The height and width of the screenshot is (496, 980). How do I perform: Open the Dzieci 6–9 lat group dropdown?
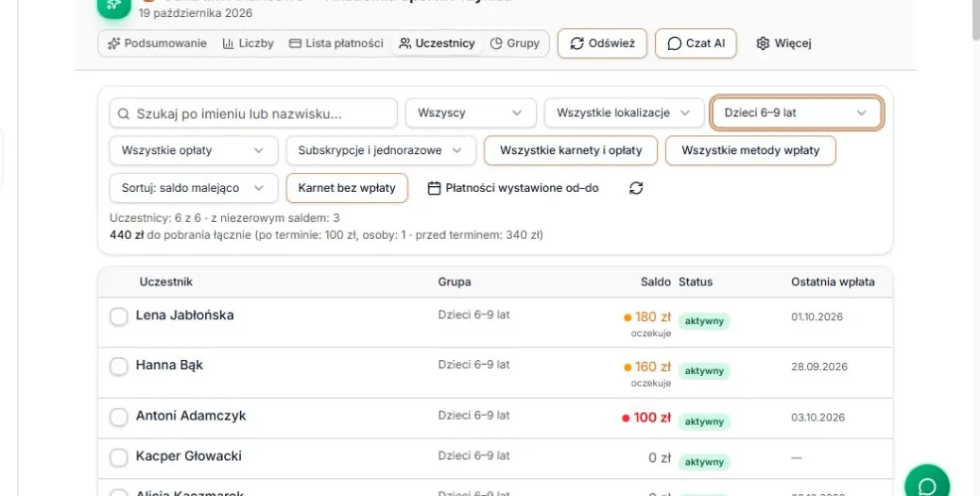coord(797,113)
